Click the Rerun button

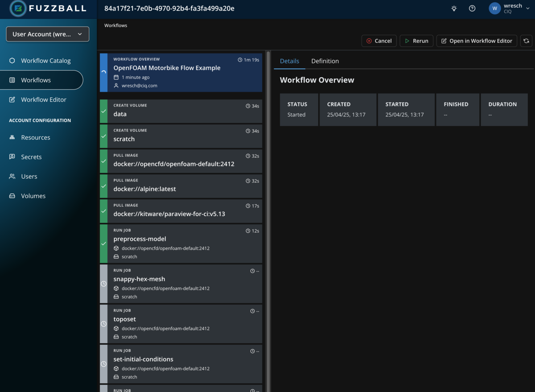416,41
